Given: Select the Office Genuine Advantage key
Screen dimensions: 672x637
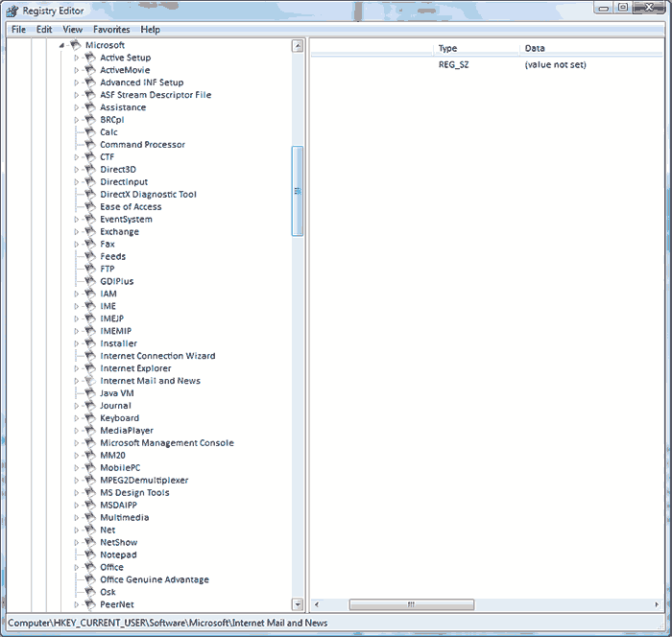Looking at the screenshot, I should pos(155,579).
